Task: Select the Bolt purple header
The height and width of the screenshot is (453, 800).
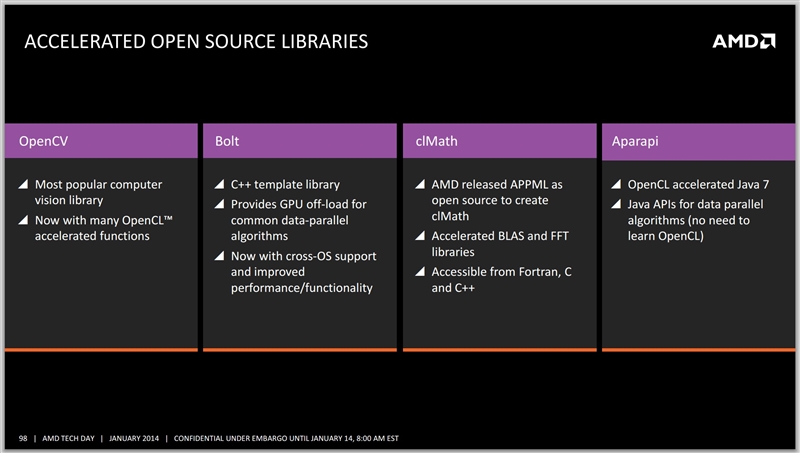Action: coord(300,141)
